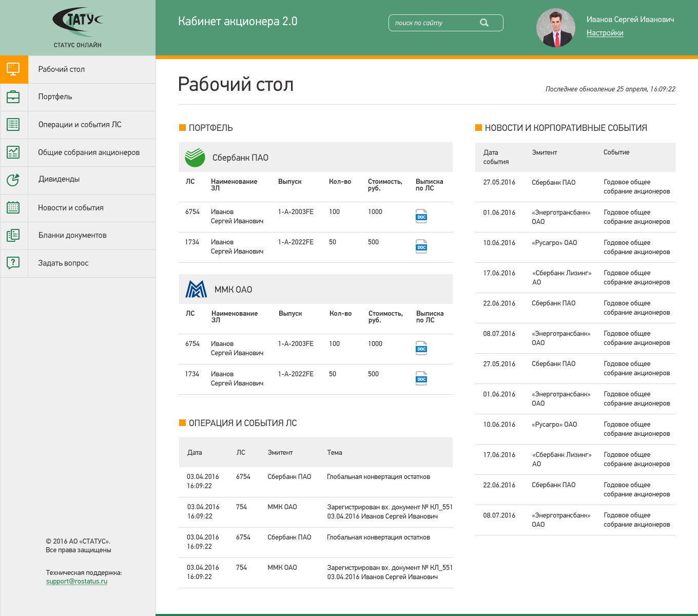Image resolution: width=698 pixels, height=616 pixels.
Task: Open Общие собрания акционеров menu item
Action: coord(78,152)
